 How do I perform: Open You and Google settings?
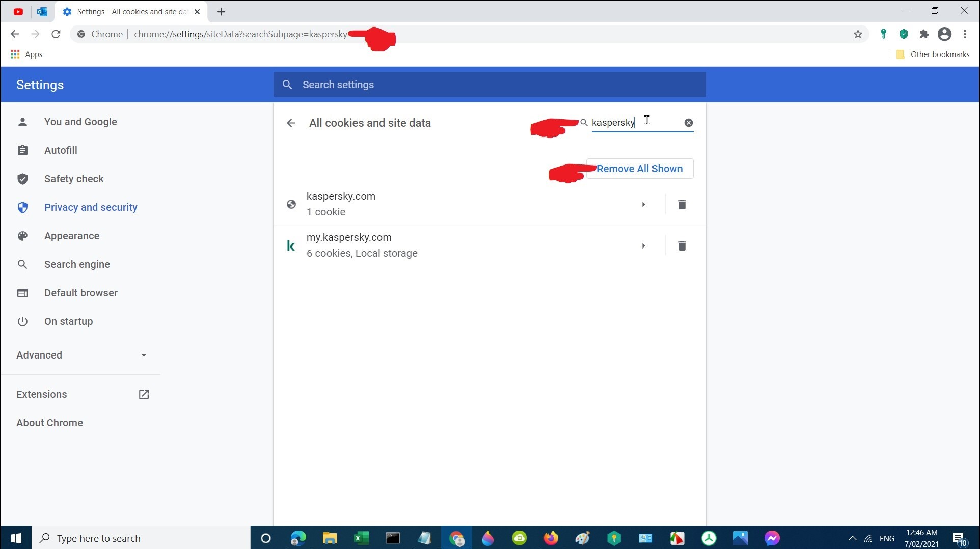coord(80,122)
